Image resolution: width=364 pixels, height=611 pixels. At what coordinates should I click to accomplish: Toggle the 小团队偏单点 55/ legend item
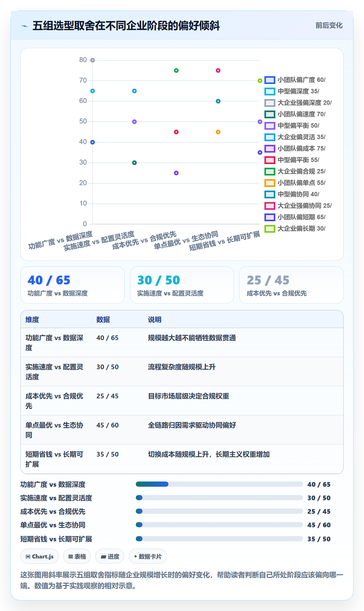(x=295, y=183)
